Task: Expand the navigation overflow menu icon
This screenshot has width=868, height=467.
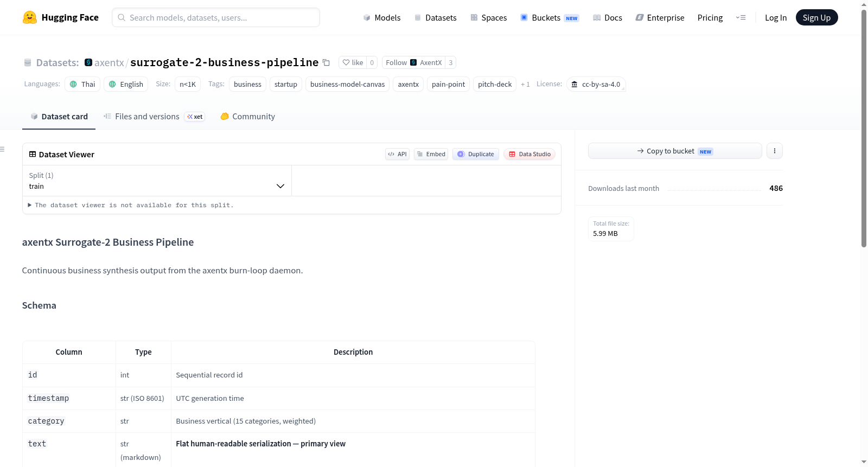Action: [741, 17]
